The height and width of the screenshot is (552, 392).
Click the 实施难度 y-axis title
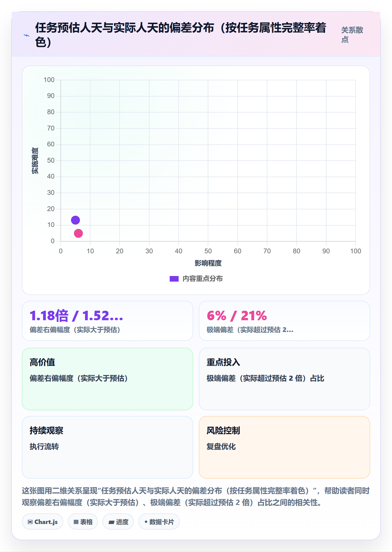point(35,161)
